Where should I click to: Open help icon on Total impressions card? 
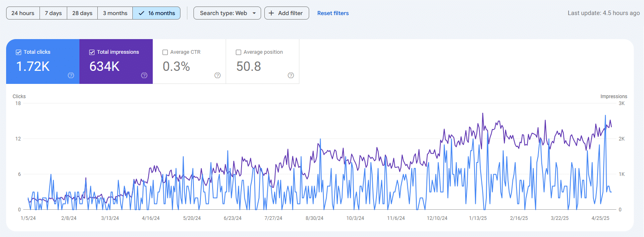click(x=144, y=75)
